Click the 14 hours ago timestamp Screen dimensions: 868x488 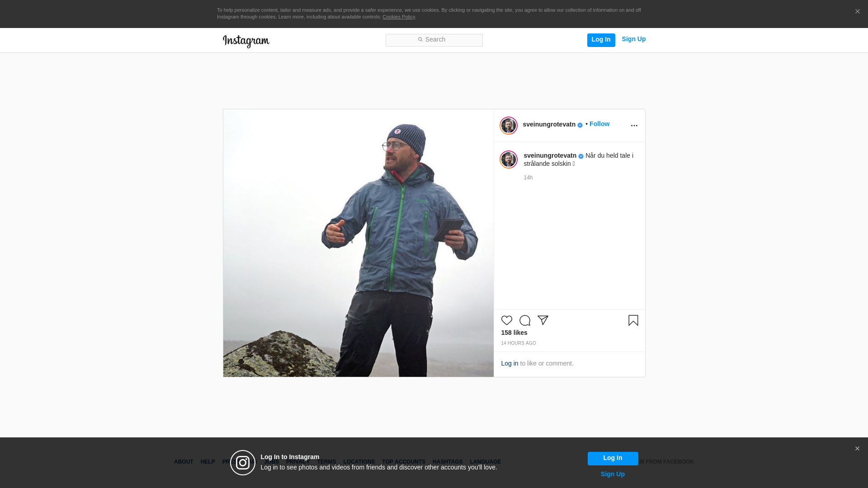(x=518, y=343)
